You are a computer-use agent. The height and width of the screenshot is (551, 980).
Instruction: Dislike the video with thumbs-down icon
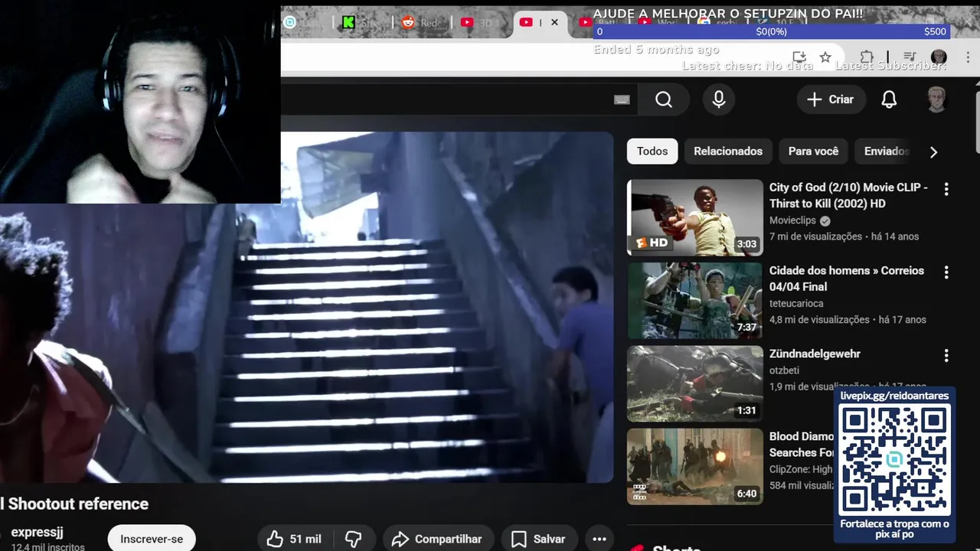point(354,539)
